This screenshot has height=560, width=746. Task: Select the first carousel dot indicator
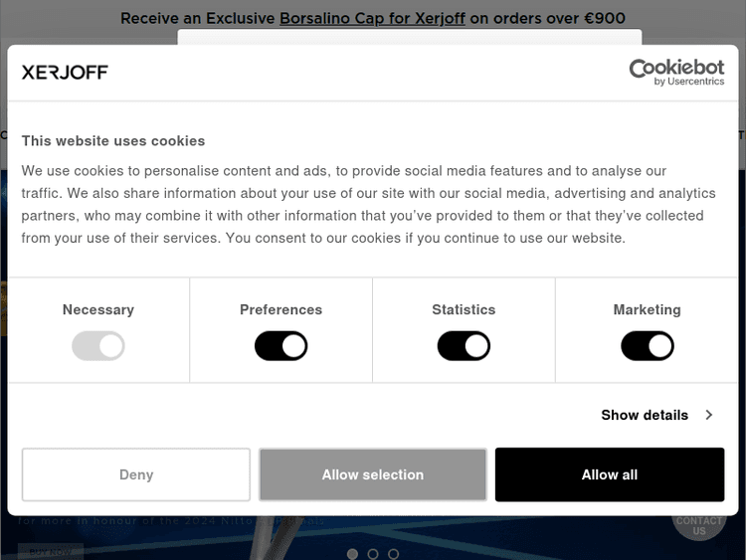[352, 554]
